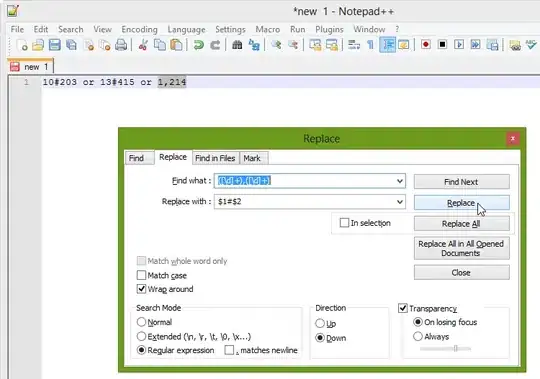Open the Language menu
The height and width of the screenshot is (379, 540).
186,29
